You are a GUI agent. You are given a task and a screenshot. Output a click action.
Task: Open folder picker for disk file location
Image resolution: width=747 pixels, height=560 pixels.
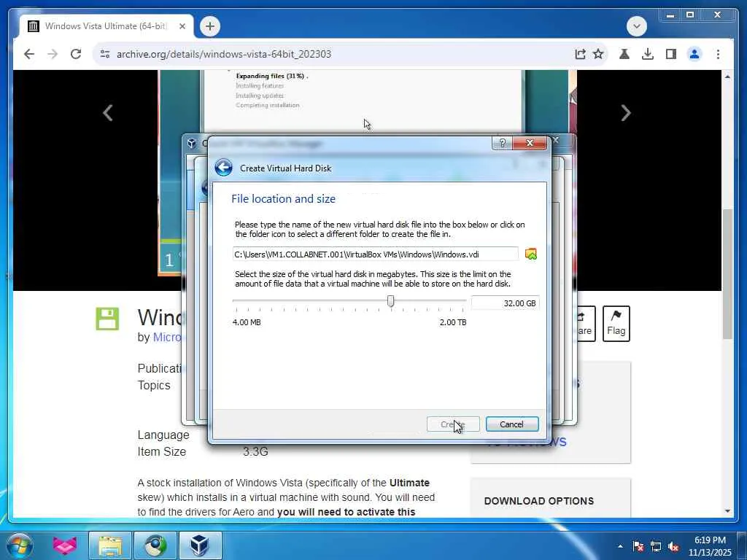(x=531, y=254)
